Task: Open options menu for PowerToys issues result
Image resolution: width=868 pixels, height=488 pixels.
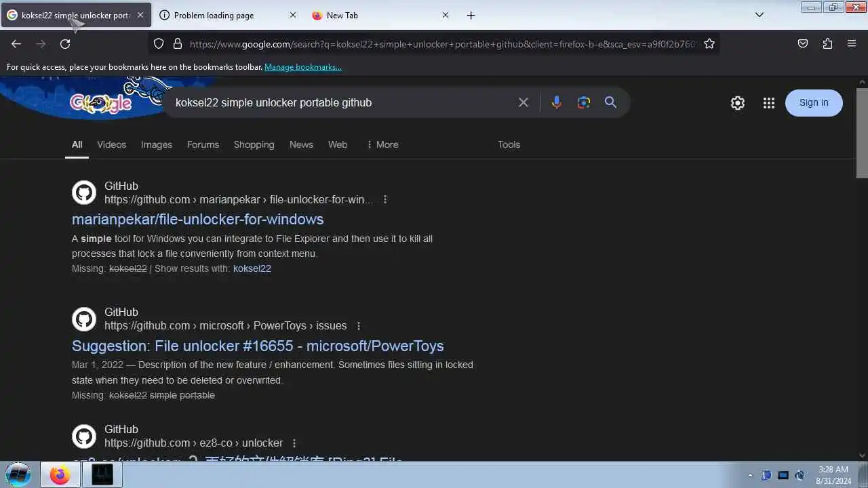Action: 359,326
